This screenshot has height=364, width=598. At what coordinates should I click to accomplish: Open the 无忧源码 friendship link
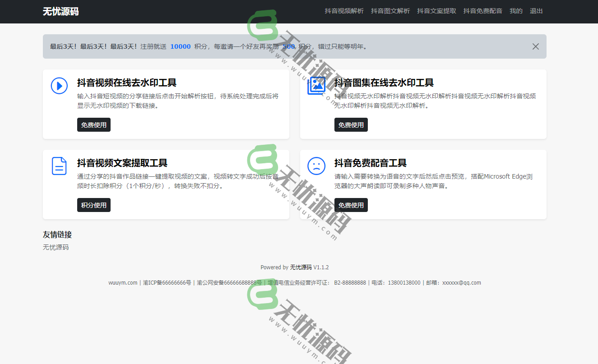(x=55, y=247)
